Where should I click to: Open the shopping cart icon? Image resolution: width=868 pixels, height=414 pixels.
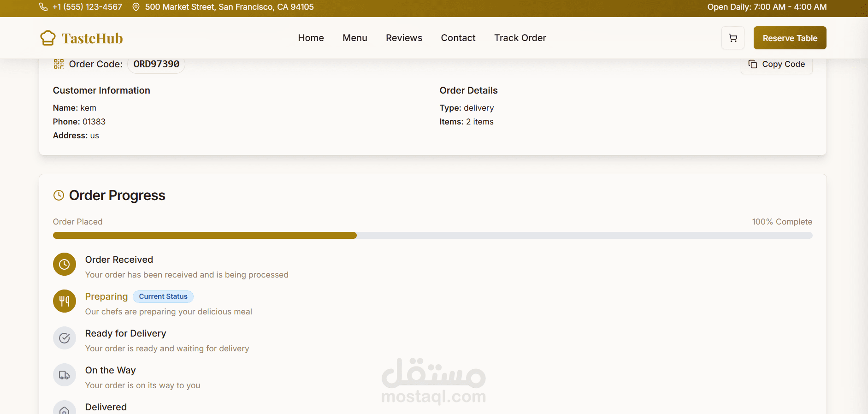733,38
